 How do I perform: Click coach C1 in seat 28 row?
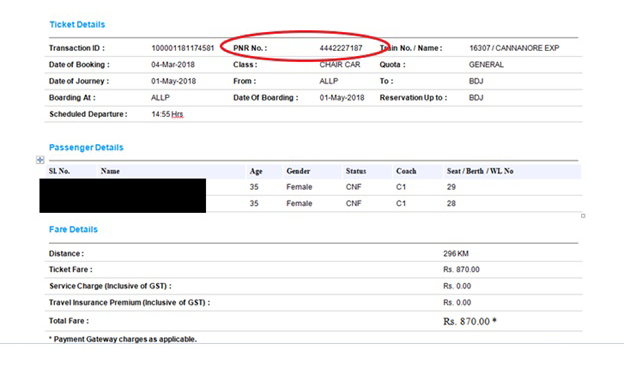401,203
